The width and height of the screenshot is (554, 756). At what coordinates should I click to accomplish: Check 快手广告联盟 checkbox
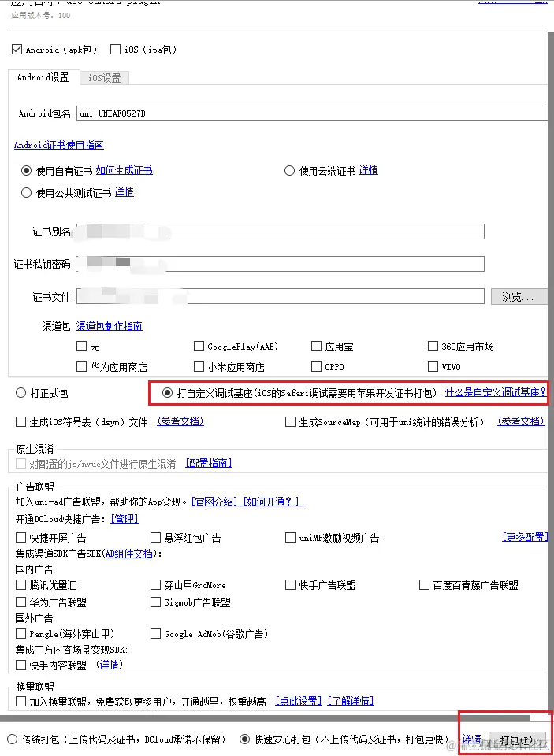coord(290,585)
